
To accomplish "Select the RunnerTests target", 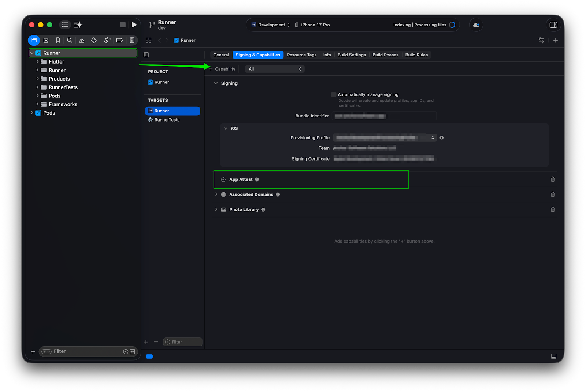I will [164, 120].
